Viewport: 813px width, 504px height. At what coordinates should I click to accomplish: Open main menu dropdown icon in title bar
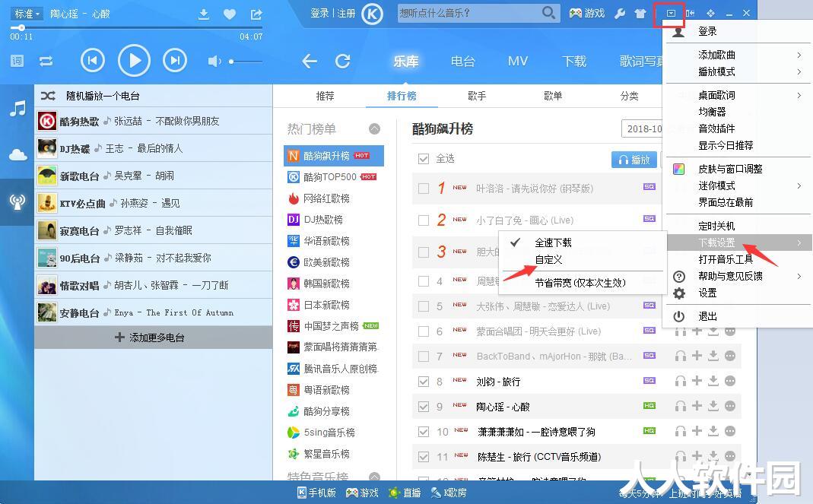pyautogui.click(x=671, y=14)
